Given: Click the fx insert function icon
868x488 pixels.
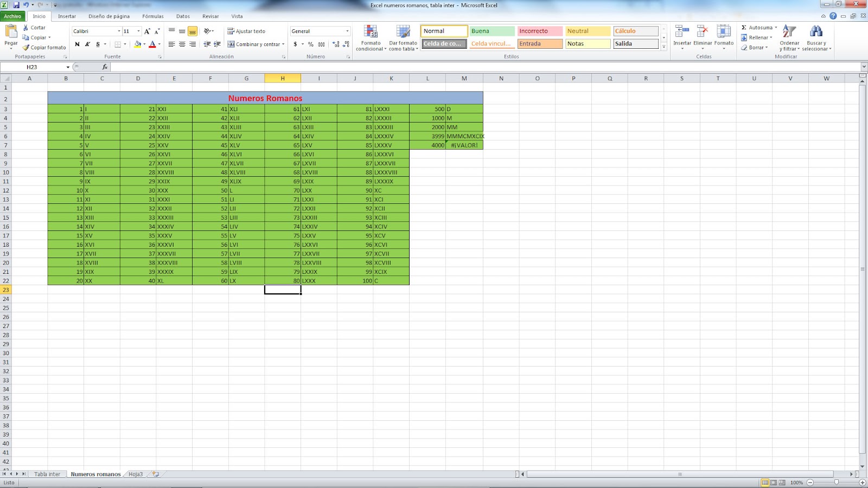Looking at the screenshot, I should pyautogui.click(x=105, y=67).
